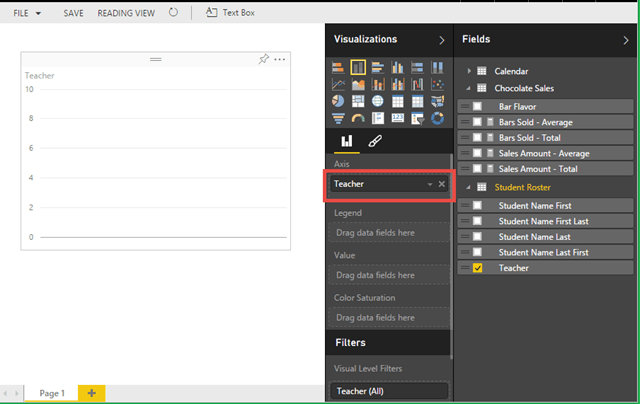640x404 pixels.
Task: Expand the Calendar table
Action: point(469,71)
